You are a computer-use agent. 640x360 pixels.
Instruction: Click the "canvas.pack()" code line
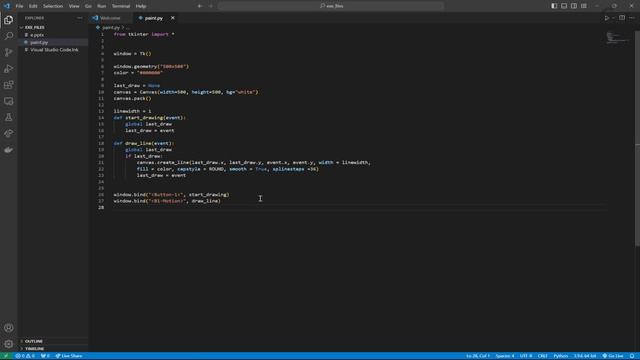(132, 98)
